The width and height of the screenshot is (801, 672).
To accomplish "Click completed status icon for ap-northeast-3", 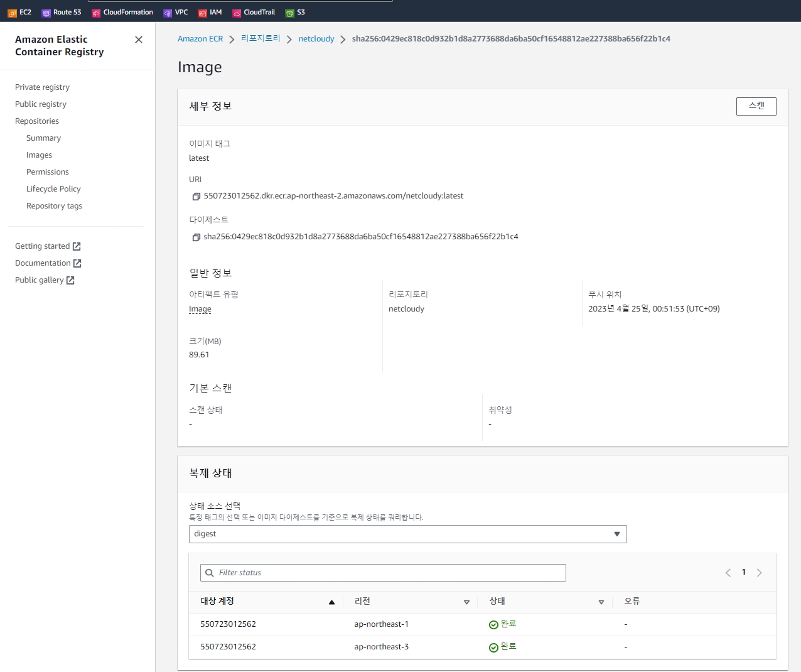I will tap(493, 648).
